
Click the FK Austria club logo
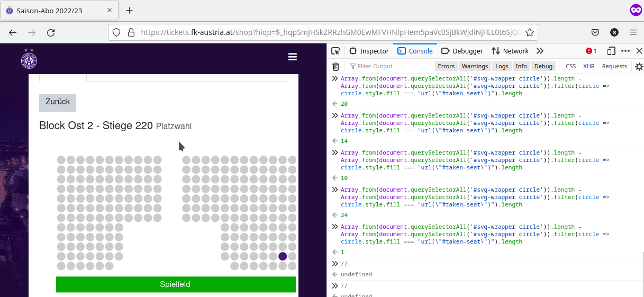click(x=29, y=59)
